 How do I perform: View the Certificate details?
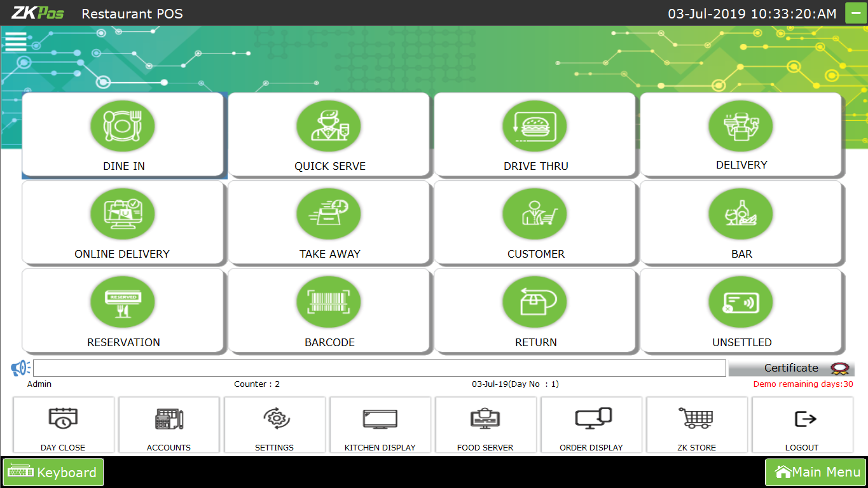[x=791, y=368]
